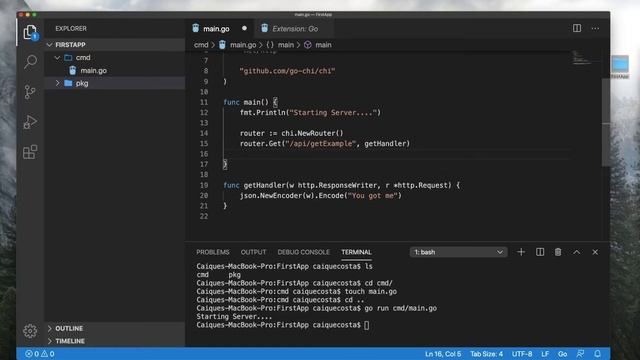Click the unsaved dot on main.go tab

point(244,28)
